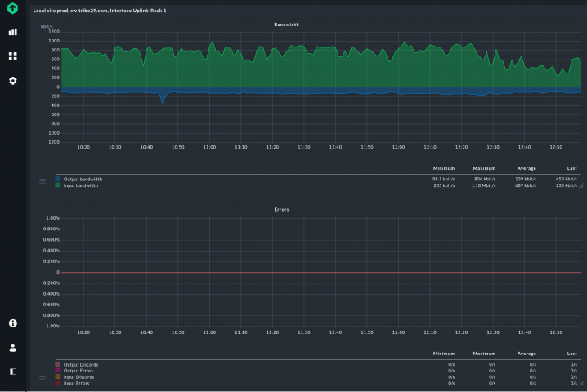Click the Input bandwidth green color swatch
The width and height of the screenshot is (587, 392).
[57, 185]
